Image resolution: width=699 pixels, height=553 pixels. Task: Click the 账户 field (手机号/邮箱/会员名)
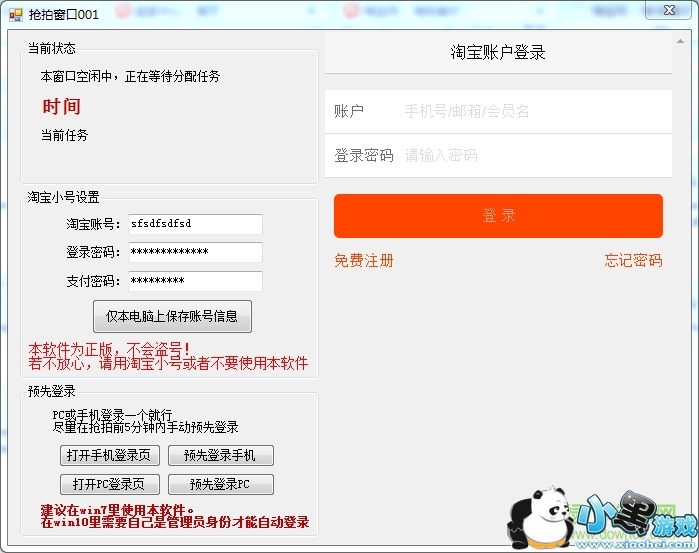point(498,111)
